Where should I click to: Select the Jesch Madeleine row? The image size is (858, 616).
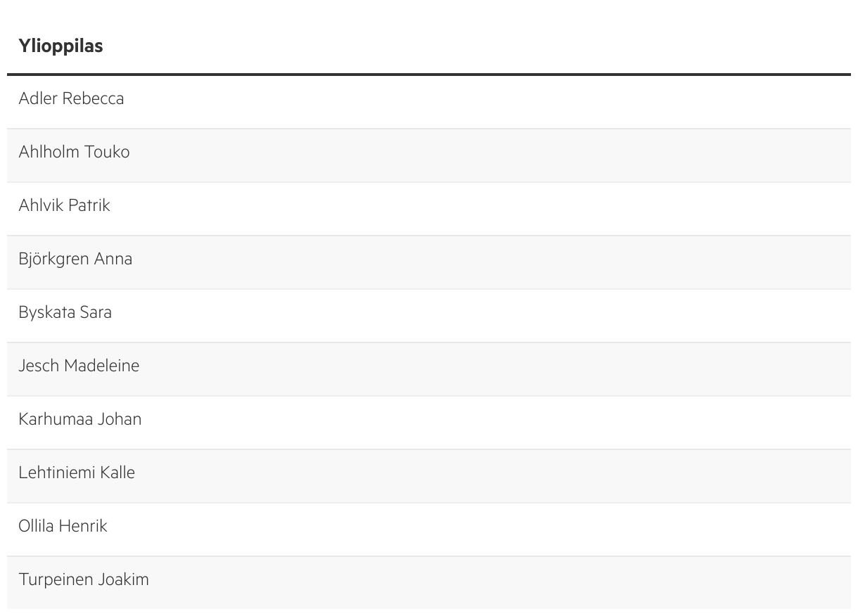[x=79, y=366]
